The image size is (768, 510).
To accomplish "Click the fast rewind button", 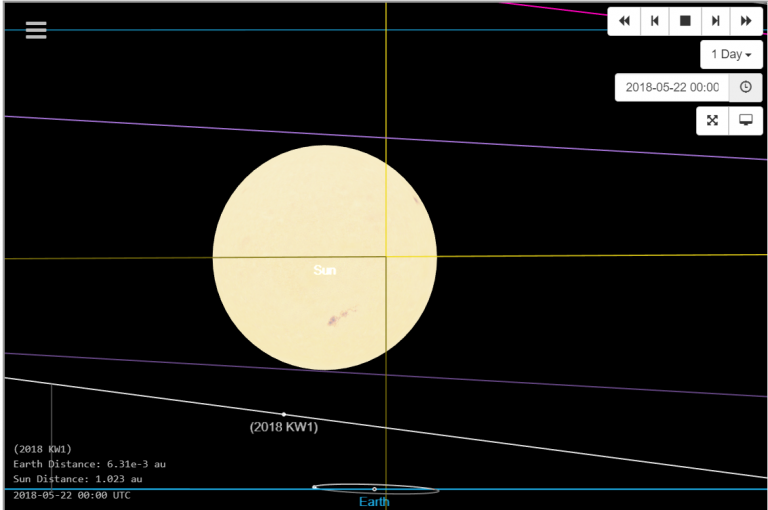I will (624, 21).
